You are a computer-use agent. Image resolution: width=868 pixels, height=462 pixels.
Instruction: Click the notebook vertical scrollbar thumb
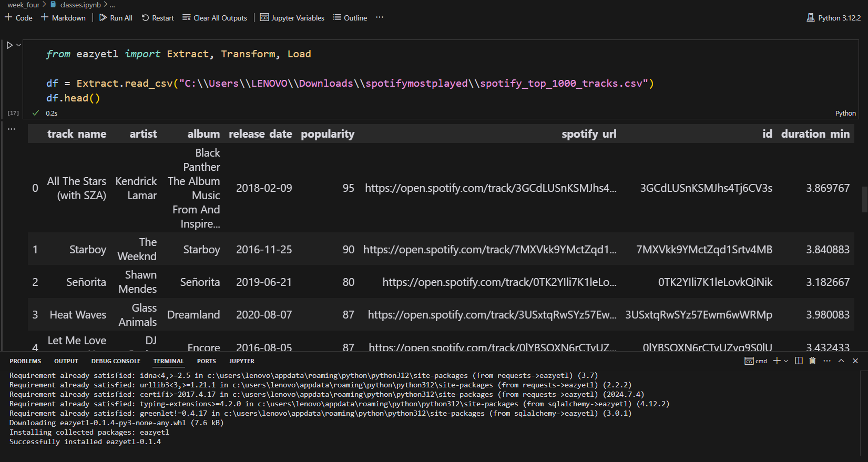pyautogui.click(x=864, y=200)
